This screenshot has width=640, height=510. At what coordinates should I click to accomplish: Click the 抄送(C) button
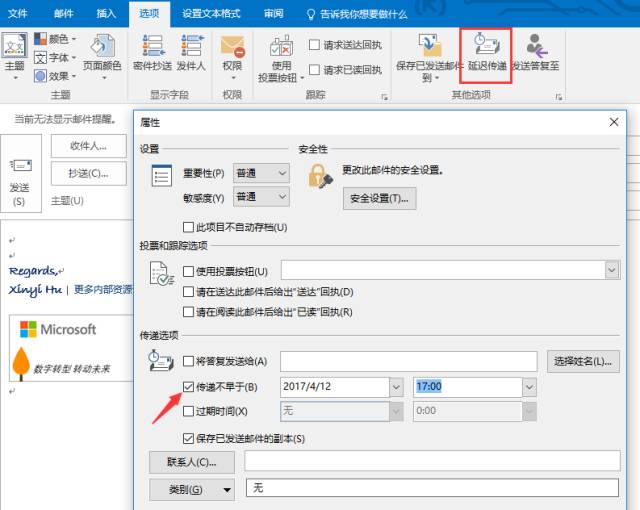[x=89, y=173]
